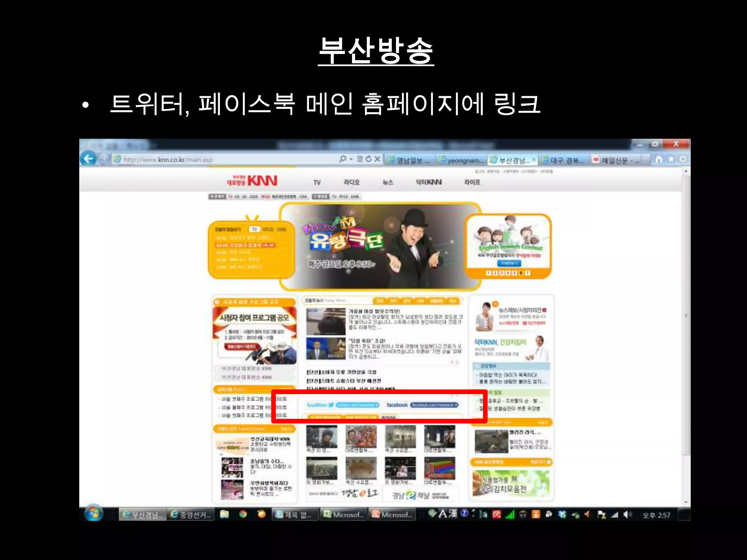Viewport: 747px width, 560px height.
Task: Switch to the 대구 경북 browser tab
Action: [564, 160]
